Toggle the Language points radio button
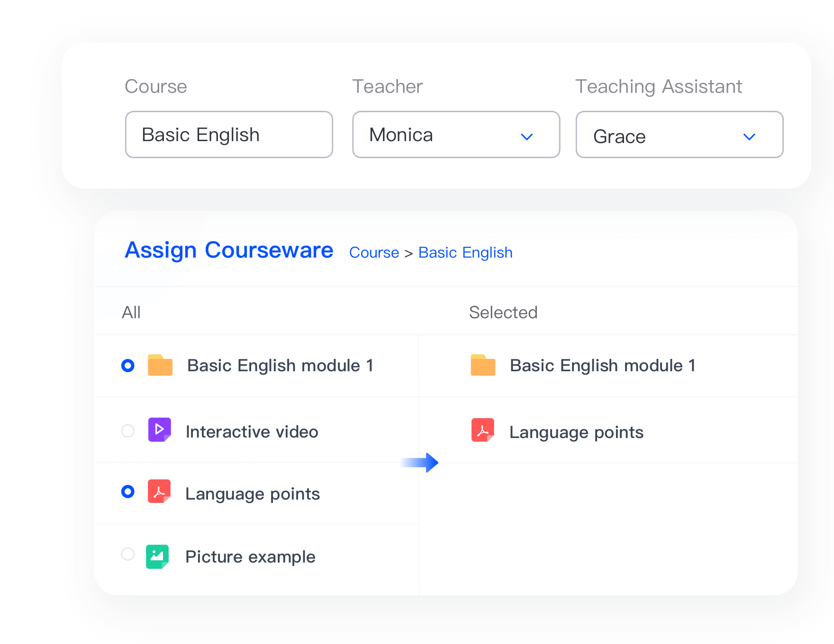This screenshot has width=834, height=644. 128,492
